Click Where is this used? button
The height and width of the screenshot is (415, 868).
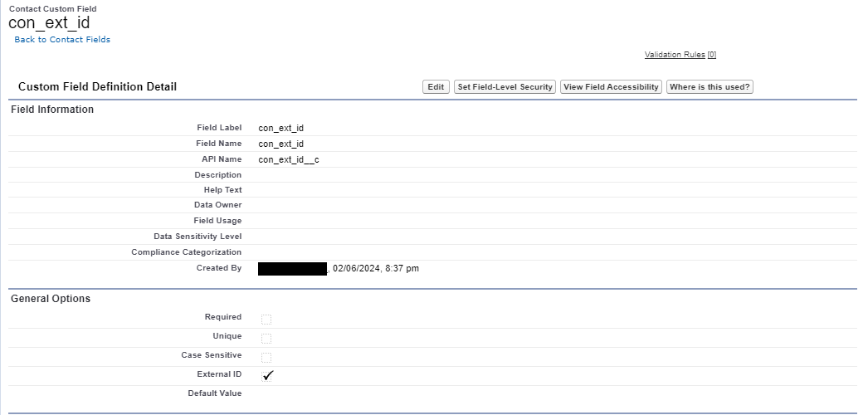coord(710,87)
